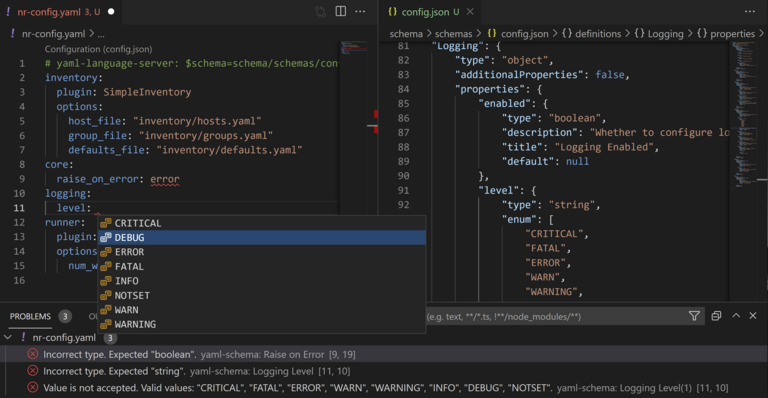Open more actions menu for left editor
The height and width of the screenshot is (398, 768).
tap(360, 11)
